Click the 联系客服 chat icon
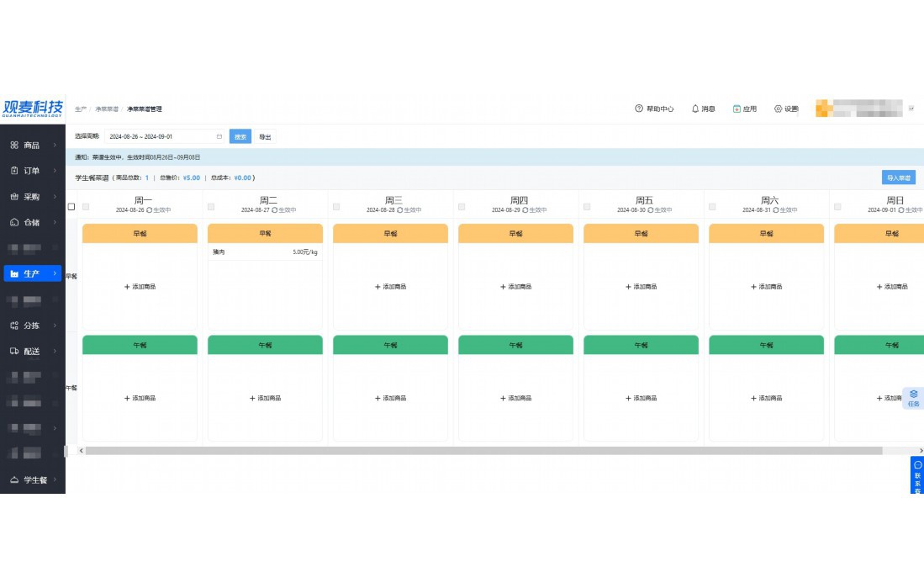This screenshot has height=588, width=924. pyautogui.click(x=917, y=464)
